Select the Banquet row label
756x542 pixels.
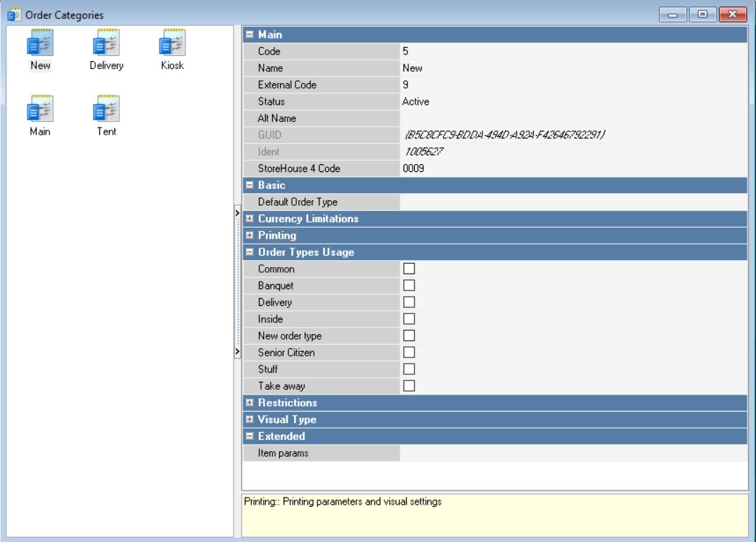coord(275,285)
